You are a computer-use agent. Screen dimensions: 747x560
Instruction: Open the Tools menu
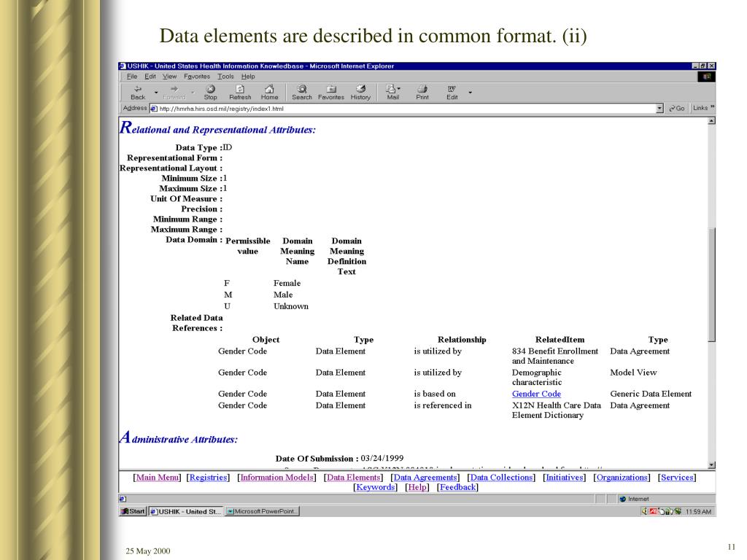(225, 76)
